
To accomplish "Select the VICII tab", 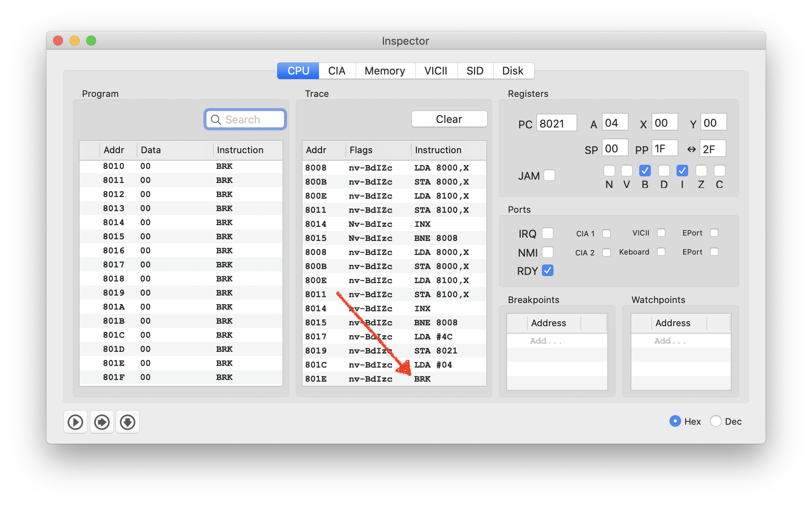I will (436, 71).
